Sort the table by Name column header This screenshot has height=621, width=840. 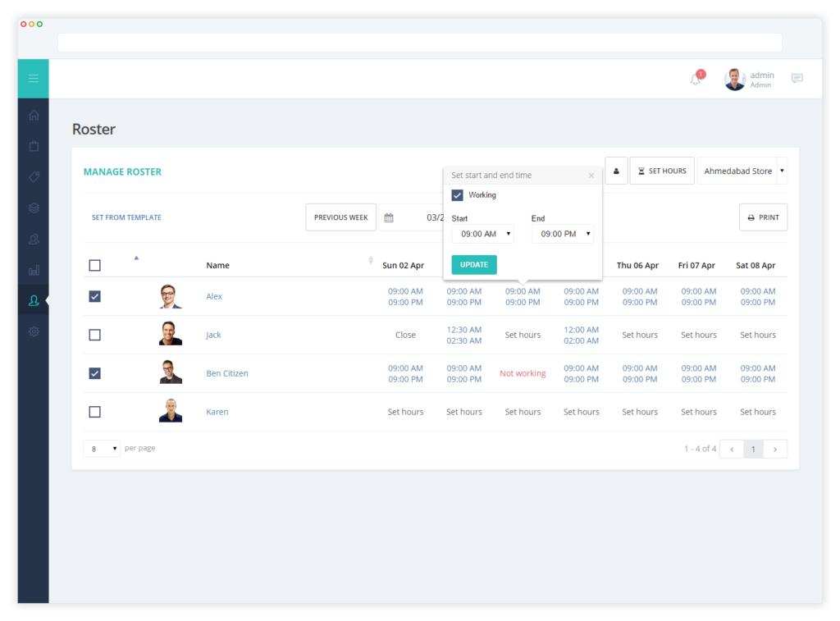[x=217, y=265]
